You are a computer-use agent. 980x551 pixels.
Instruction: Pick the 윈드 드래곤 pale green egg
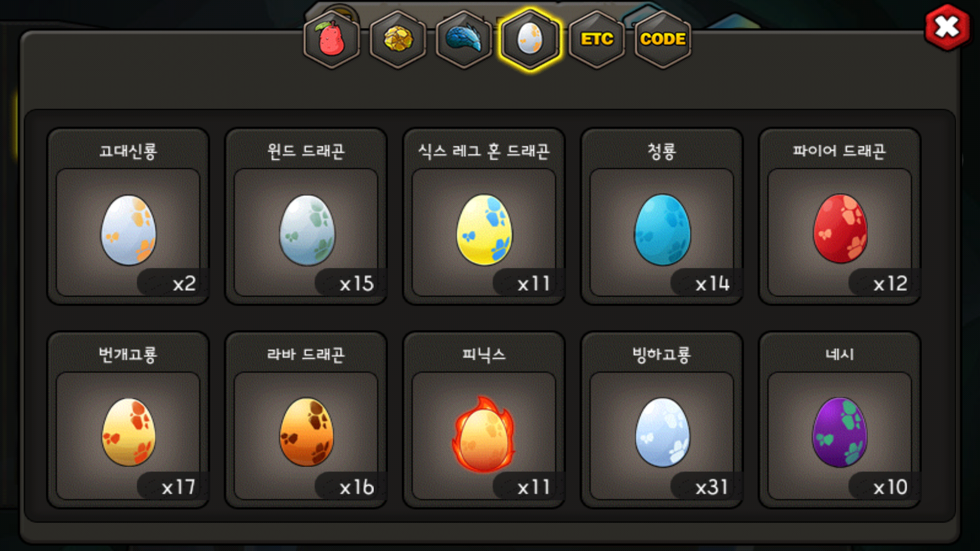coord(307,230)
